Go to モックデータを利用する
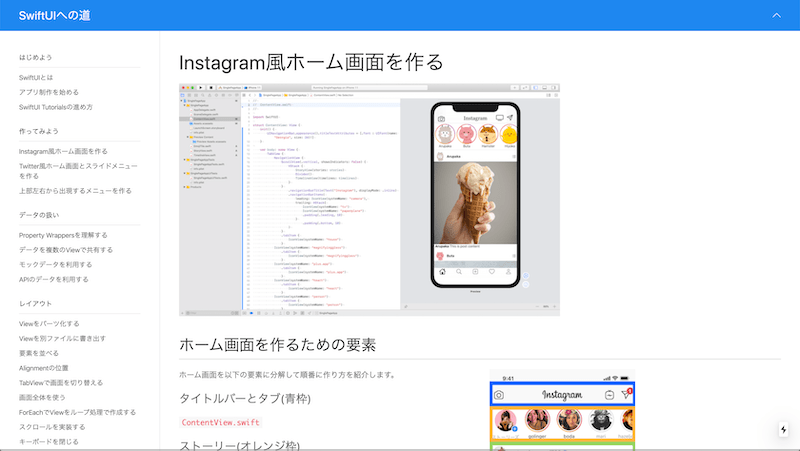This screenshot has width=800, height=451. [x=56, y=265]
